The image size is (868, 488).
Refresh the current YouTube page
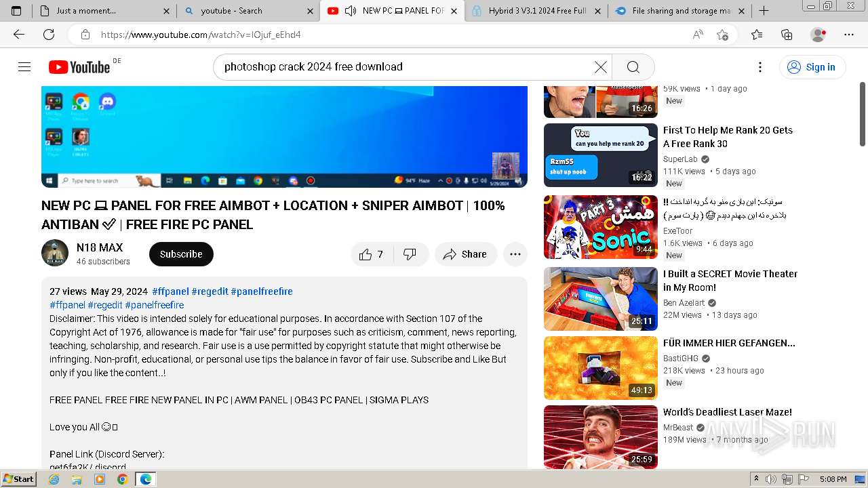49,35
